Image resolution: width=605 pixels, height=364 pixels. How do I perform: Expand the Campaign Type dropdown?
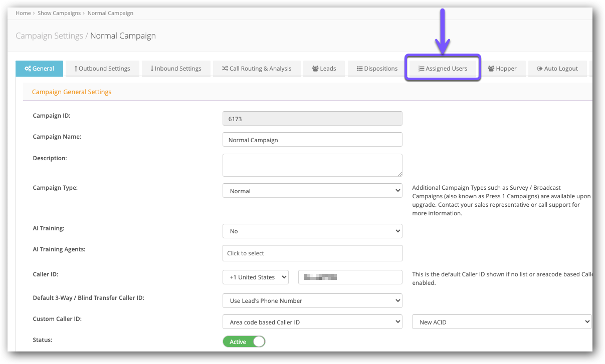[x=312, y=191]
